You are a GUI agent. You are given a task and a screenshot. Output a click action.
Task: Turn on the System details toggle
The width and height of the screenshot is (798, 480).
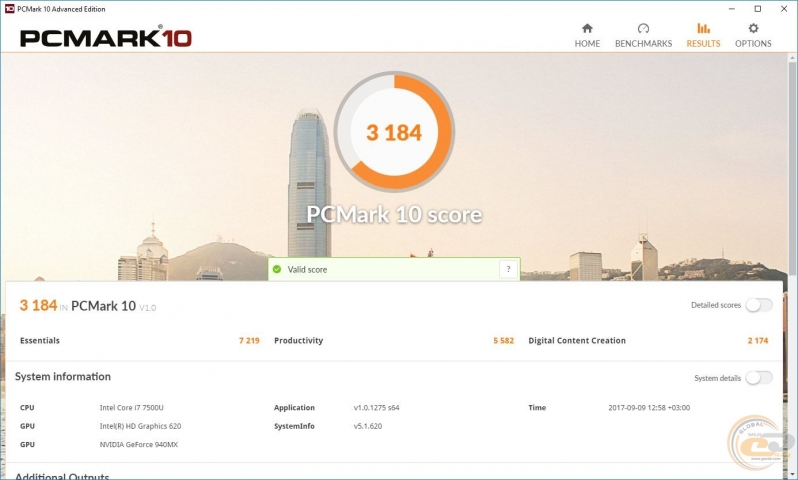[759, 378]
